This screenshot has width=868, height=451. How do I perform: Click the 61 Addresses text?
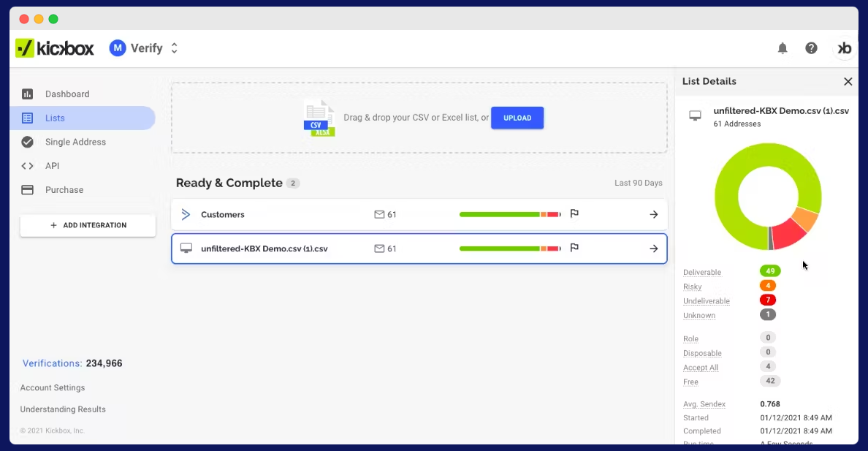(x=736, y=124)
